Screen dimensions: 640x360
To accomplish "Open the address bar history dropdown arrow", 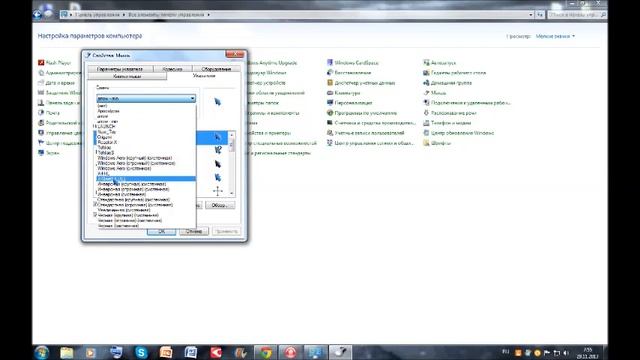I will [531, 15].
